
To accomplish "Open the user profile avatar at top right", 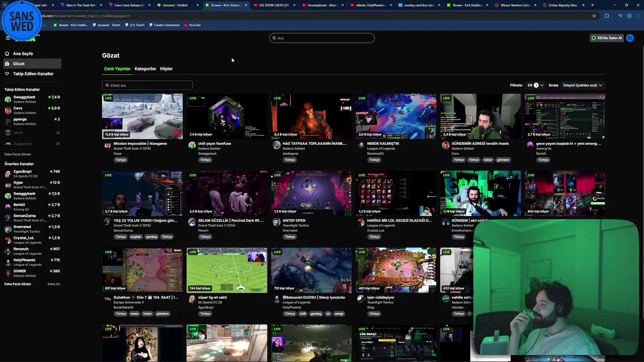I will [x=630, y=38].
